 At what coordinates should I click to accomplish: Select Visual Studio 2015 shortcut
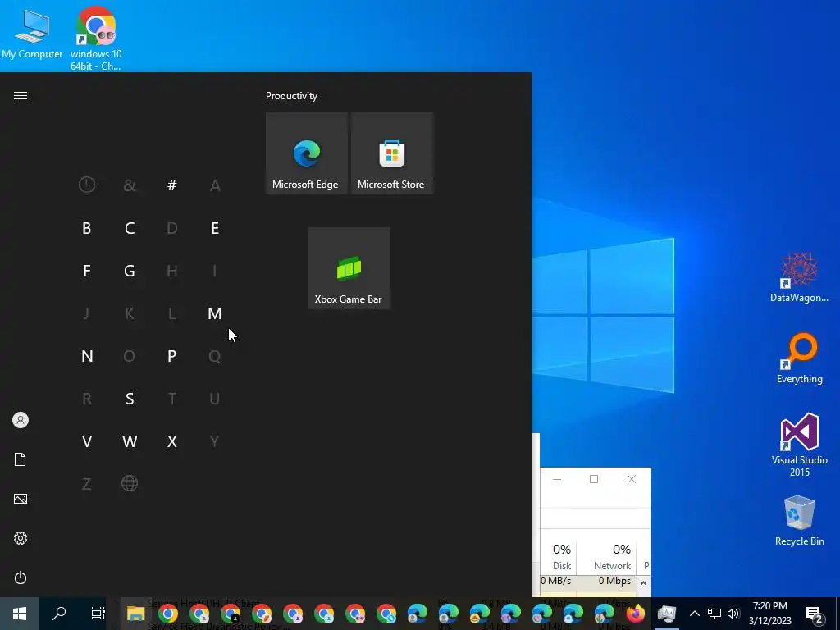coord(799,445)
